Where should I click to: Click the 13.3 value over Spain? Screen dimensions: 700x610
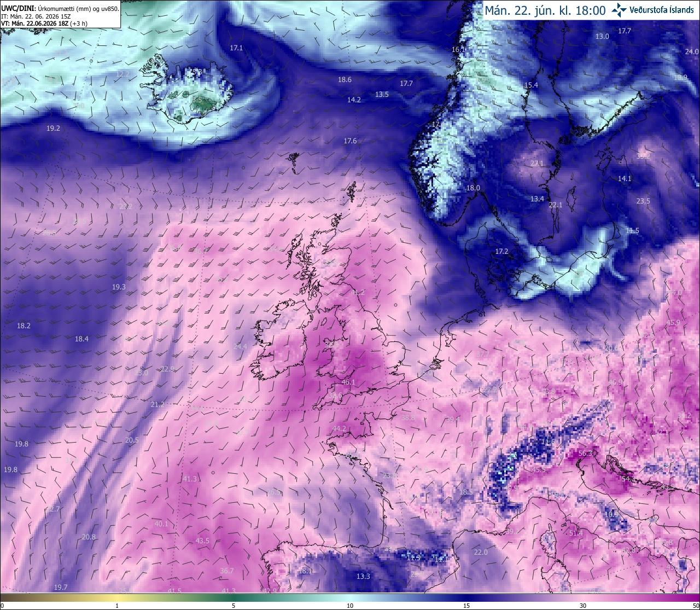(363, 577)
